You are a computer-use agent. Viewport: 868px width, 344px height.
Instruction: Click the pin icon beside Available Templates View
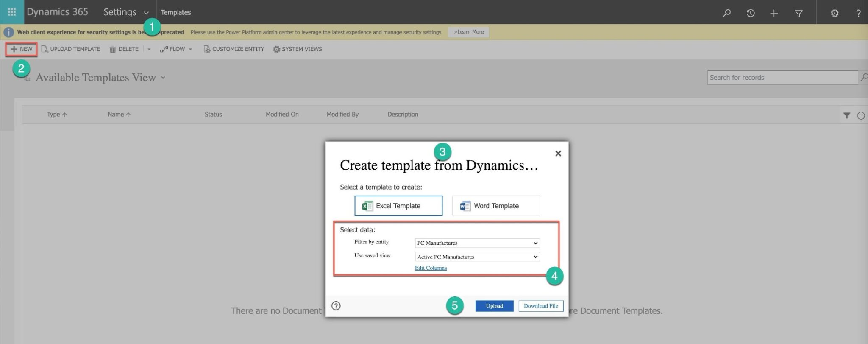[x=27, y=78]
